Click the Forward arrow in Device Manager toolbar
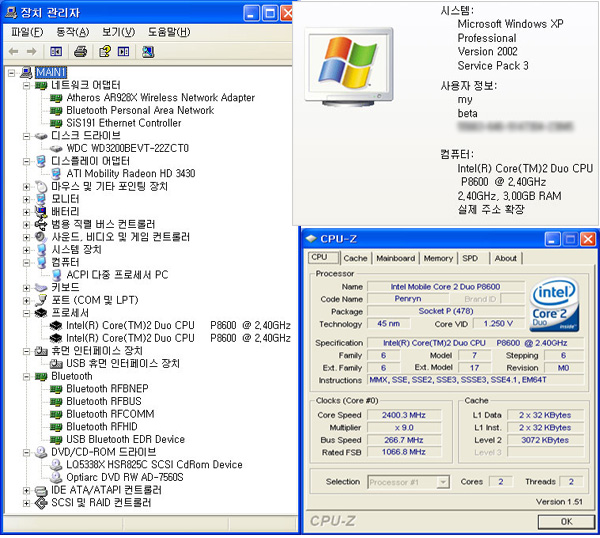Screen dimensions: 600x538 coord(31,51)
